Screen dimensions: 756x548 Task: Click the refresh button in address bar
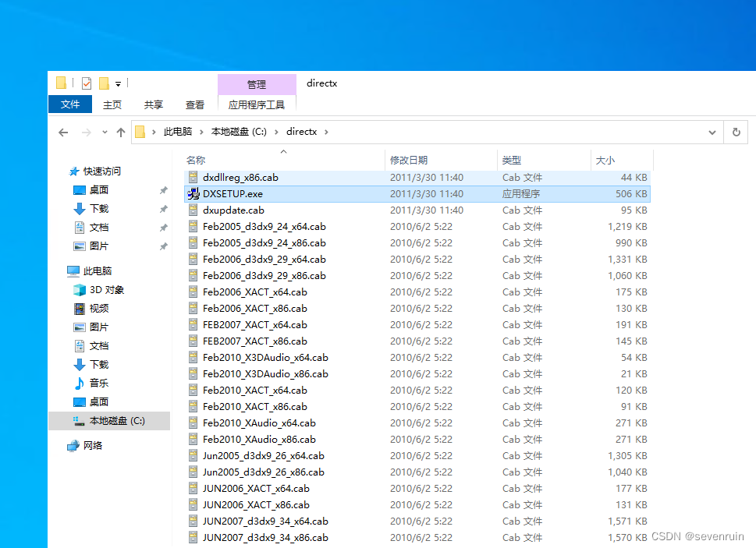pos(736,133)
